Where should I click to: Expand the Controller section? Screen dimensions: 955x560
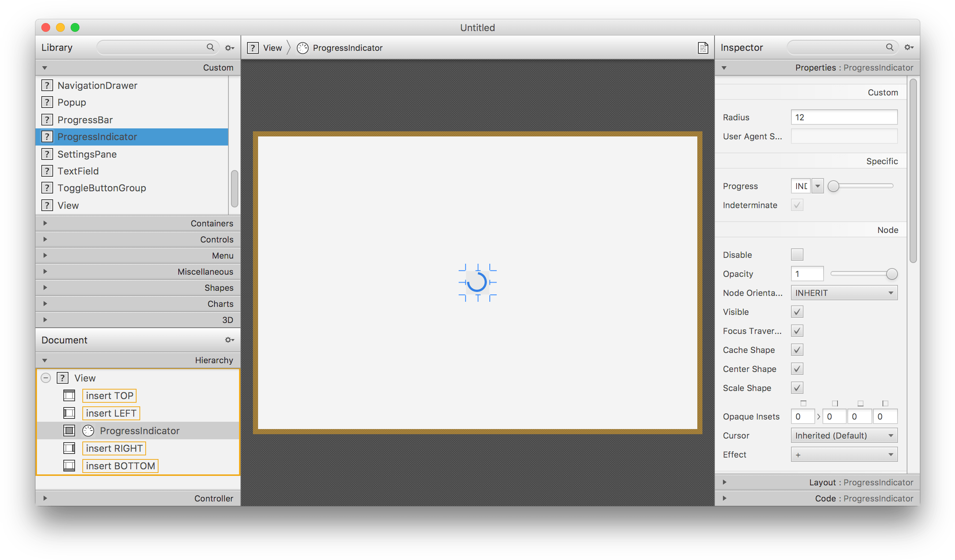45,498
